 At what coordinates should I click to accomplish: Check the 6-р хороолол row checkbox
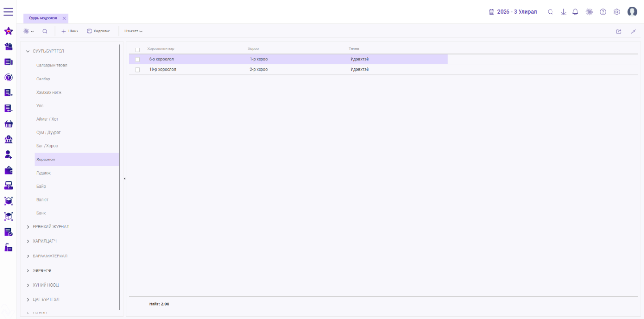coord(138,59)
